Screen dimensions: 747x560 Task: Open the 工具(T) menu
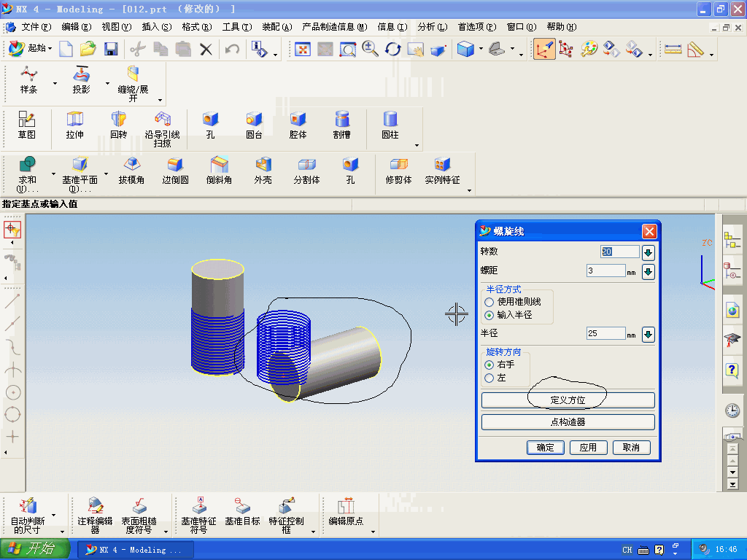[x=237, y=27]
